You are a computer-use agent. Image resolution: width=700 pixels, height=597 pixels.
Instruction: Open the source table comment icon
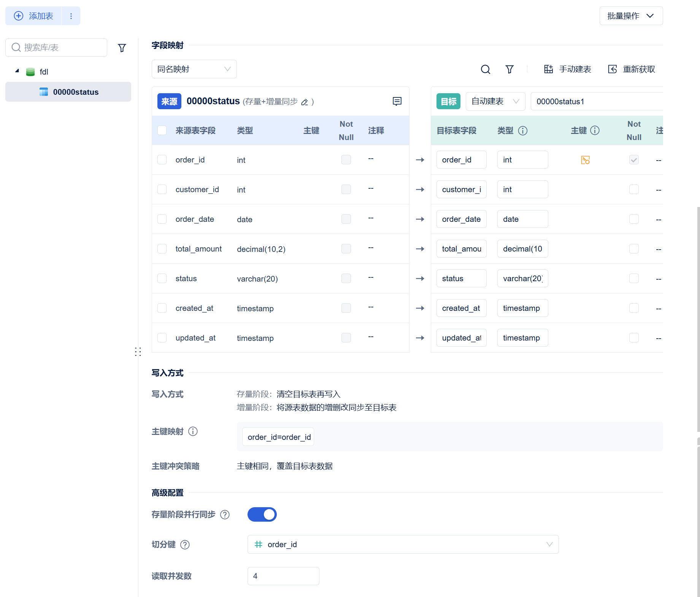(x=397, y=101)
